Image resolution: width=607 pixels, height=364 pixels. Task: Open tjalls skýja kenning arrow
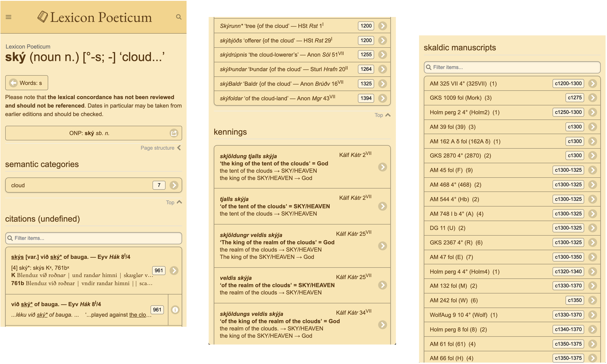(382, 206)
